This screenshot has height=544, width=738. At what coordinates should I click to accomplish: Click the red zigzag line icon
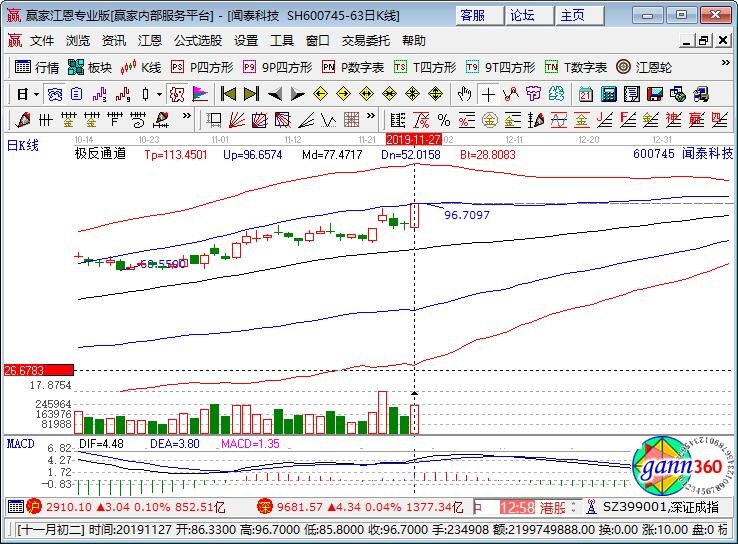click(511, 95)
